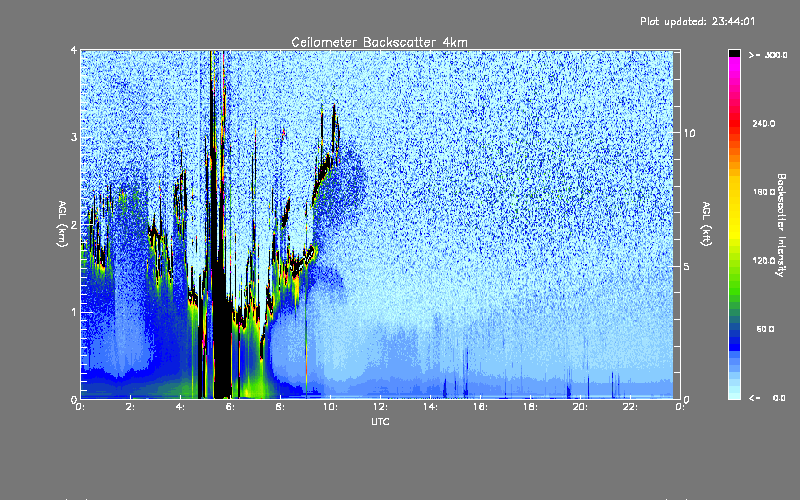This screenshot has width=800, height=500.
Task: Click the 10 kft tick label on the right axis
Action: pos(689,134)
